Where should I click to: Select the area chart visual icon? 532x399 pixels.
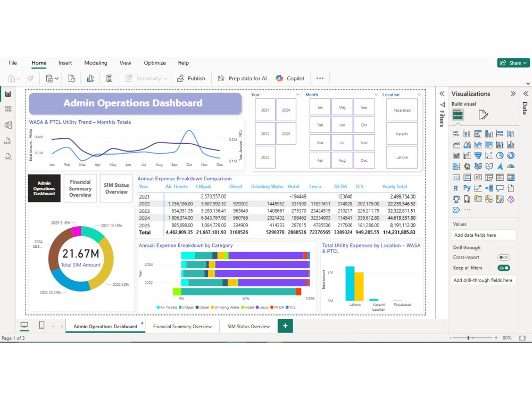[467, 145]
